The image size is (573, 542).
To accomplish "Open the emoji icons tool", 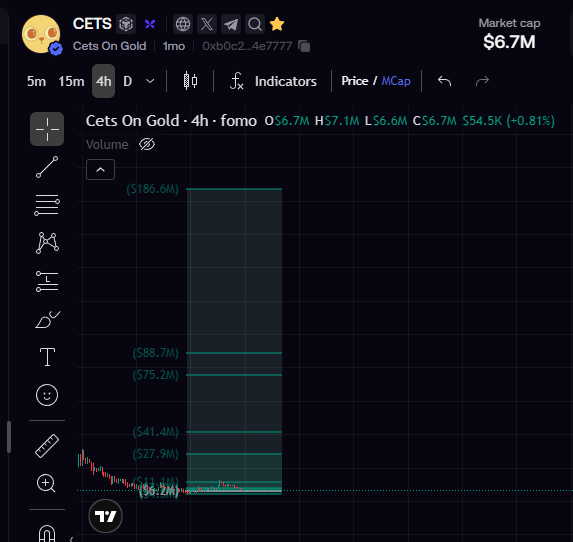I will 47,395.
